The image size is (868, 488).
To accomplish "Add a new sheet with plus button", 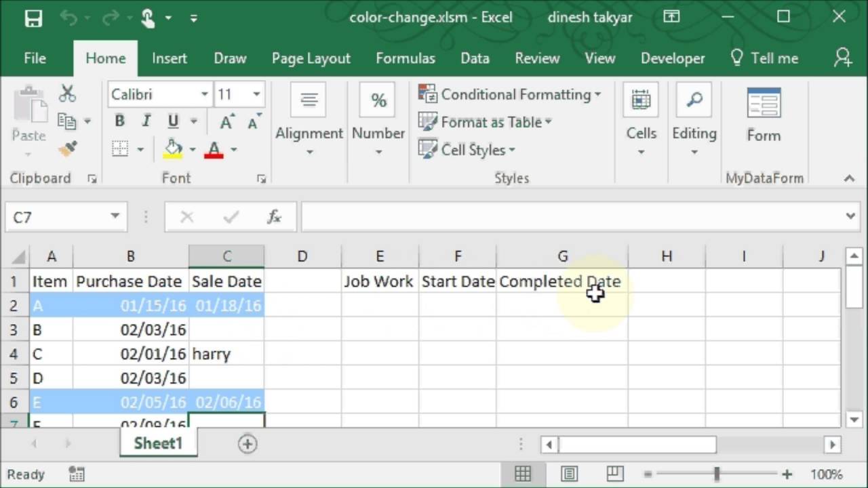I will (x=248, y=444).
